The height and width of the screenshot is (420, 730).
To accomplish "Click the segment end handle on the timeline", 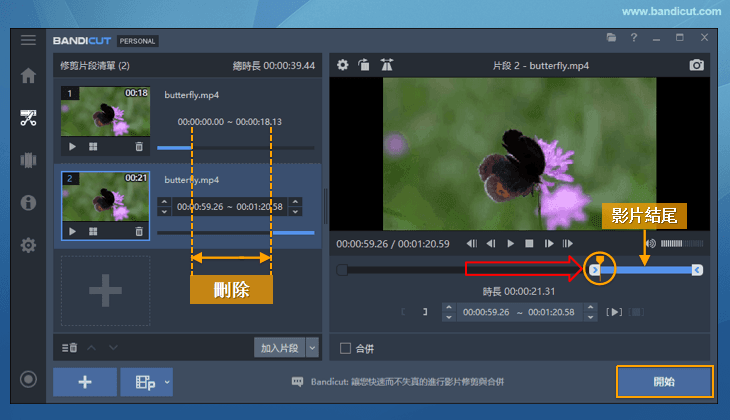I will tap(697, 270).
